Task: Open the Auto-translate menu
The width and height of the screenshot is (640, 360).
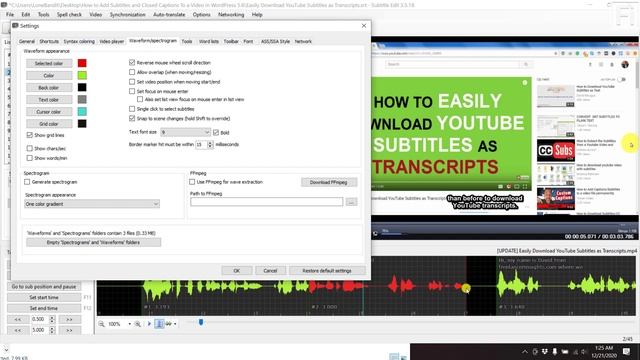Action: click(x=169, y=14)
